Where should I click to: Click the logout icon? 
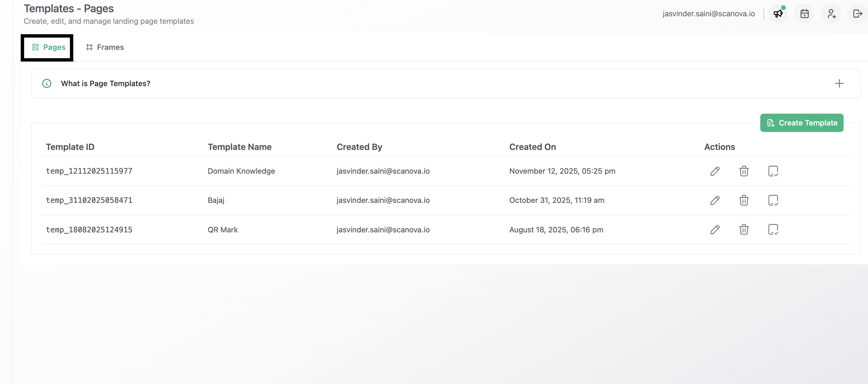857,14
